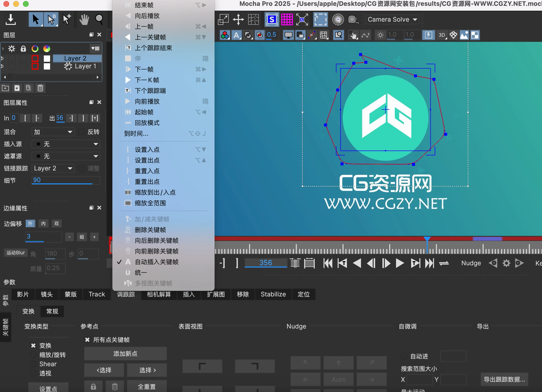
Task: Enable the 3D view toggle in toolbar
Action: coord(442,35)
